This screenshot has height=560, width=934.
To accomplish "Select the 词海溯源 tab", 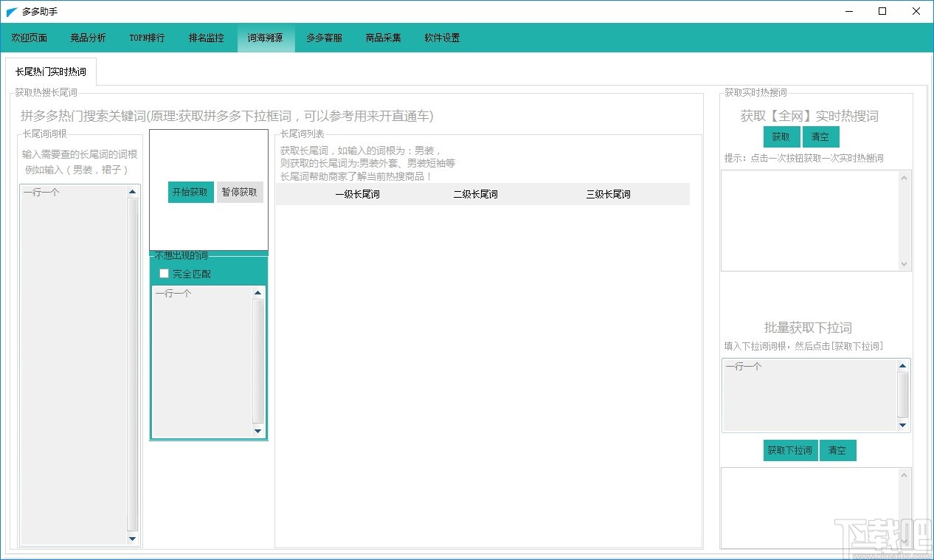I will click(x=266, y=38).
